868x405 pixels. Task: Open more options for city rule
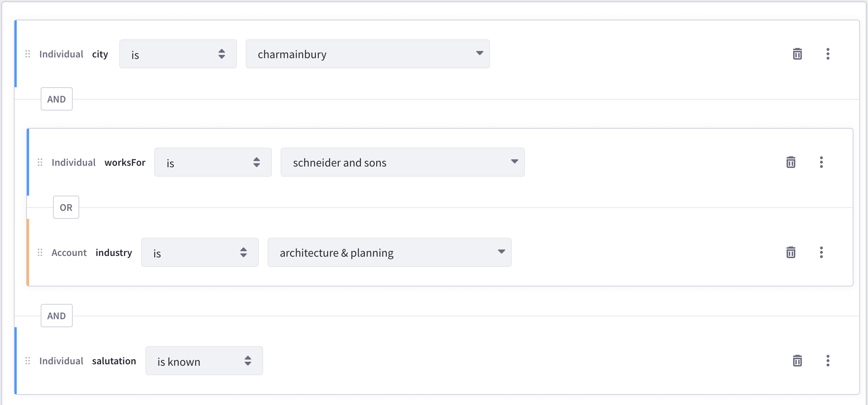click(828, 54)
